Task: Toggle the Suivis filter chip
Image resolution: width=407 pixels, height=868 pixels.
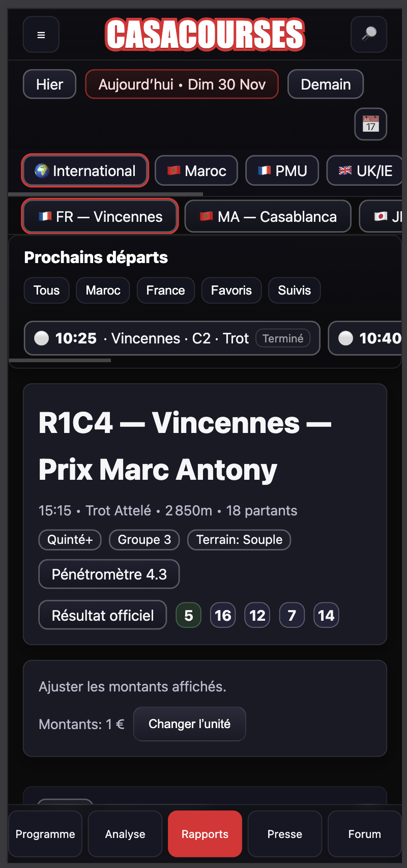Action: coord(294,291)
